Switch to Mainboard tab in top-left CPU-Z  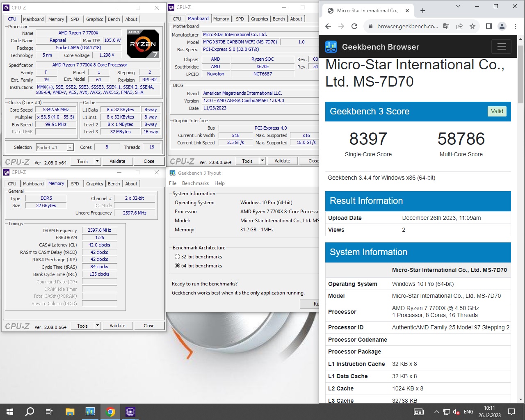[x=33, y=19]
